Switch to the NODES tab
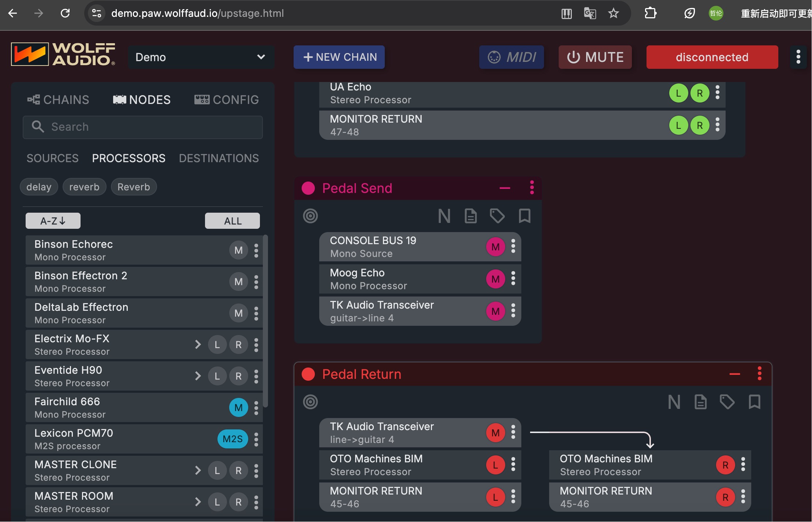Image resolution: width=812 pixels, height=522 pixels. [x=142, y=100]
